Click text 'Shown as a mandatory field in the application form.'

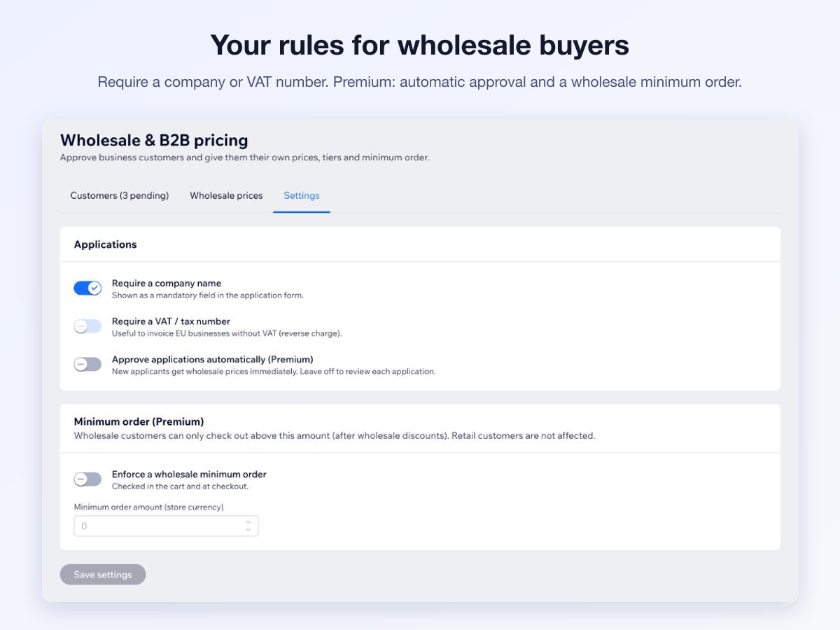coord(208,295)
